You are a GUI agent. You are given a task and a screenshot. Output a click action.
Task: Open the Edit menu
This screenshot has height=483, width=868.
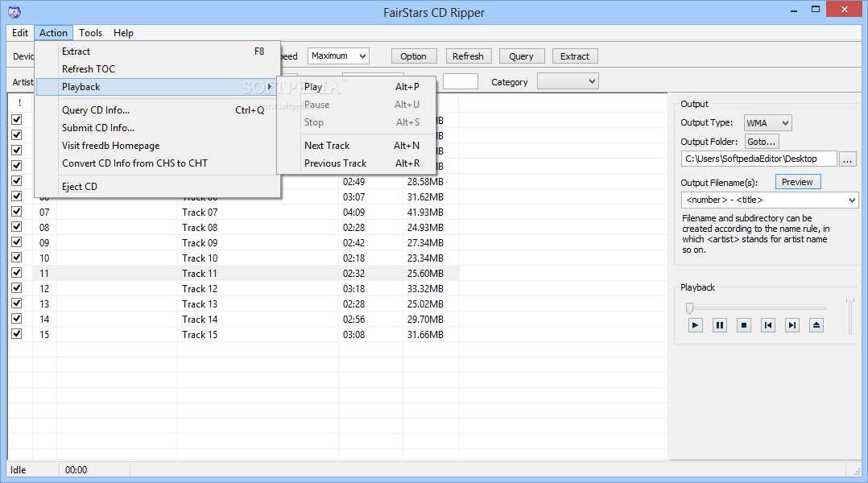click(x=20, y=33)
